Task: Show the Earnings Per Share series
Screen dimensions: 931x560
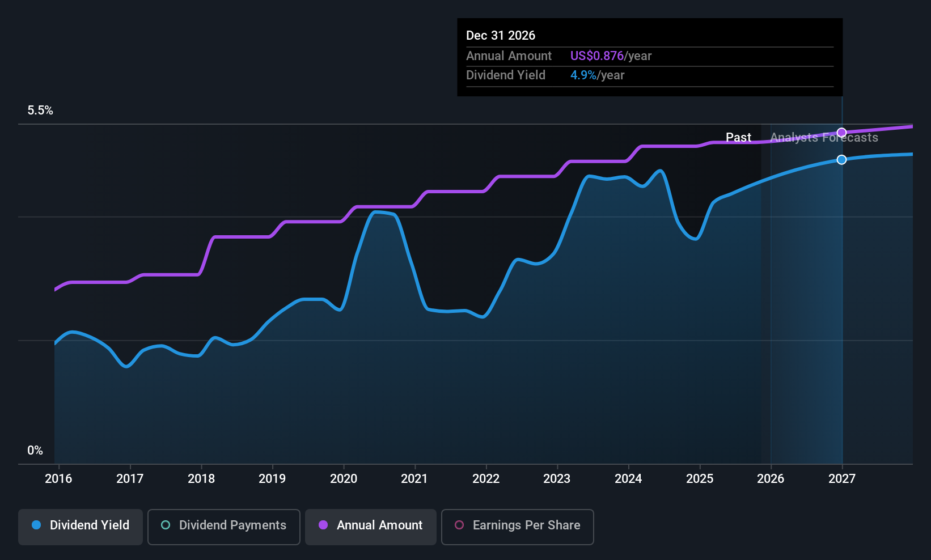Action: click(x=517, y=527)
